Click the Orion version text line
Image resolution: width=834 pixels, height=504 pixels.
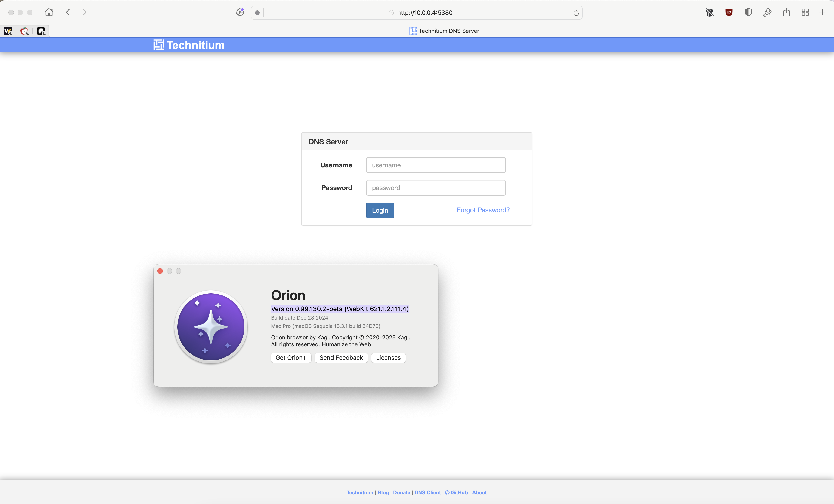point(340,309)
